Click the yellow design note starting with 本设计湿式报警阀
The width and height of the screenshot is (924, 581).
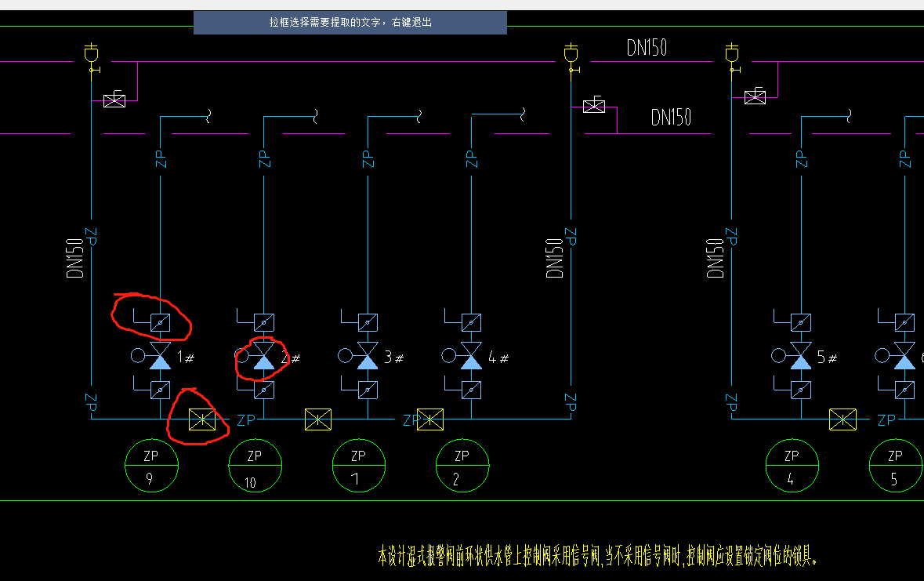(x=597, y=556)
